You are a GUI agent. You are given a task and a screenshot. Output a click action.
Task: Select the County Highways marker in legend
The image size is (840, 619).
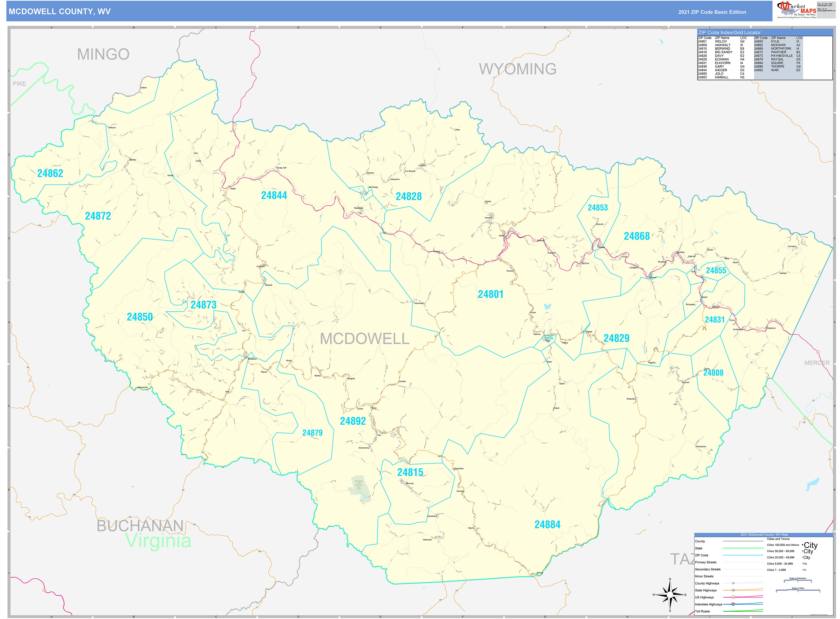[x=734, y=583]
